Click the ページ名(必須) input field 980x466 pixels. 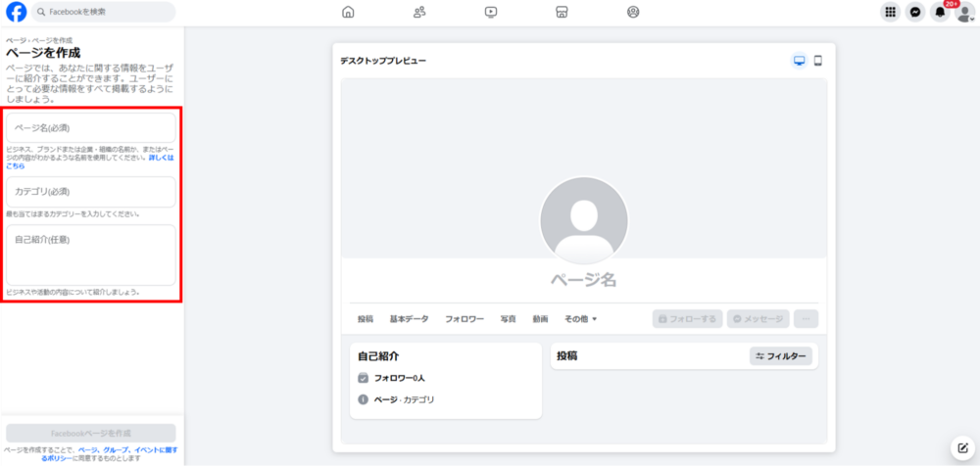(x=91, y=127)
